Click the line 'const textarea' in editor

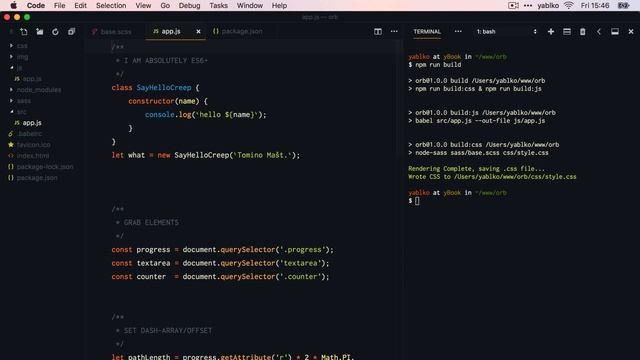[220, 263]
